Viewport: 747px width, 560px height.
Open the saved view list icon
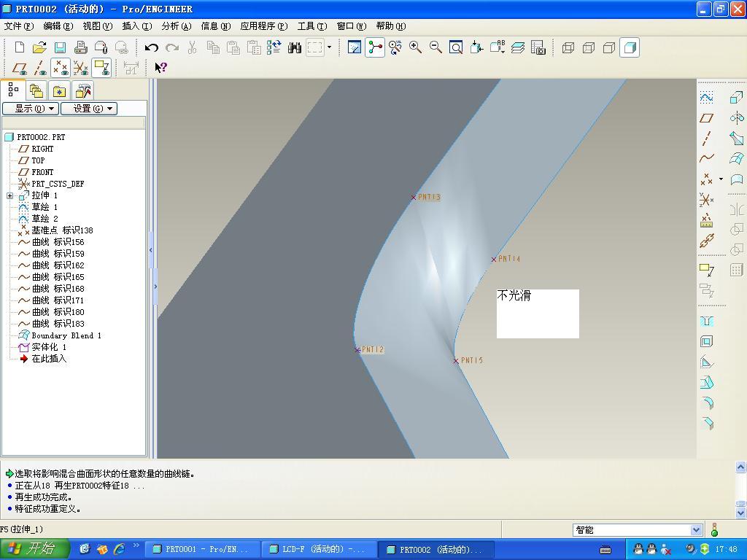click(497, 47)
